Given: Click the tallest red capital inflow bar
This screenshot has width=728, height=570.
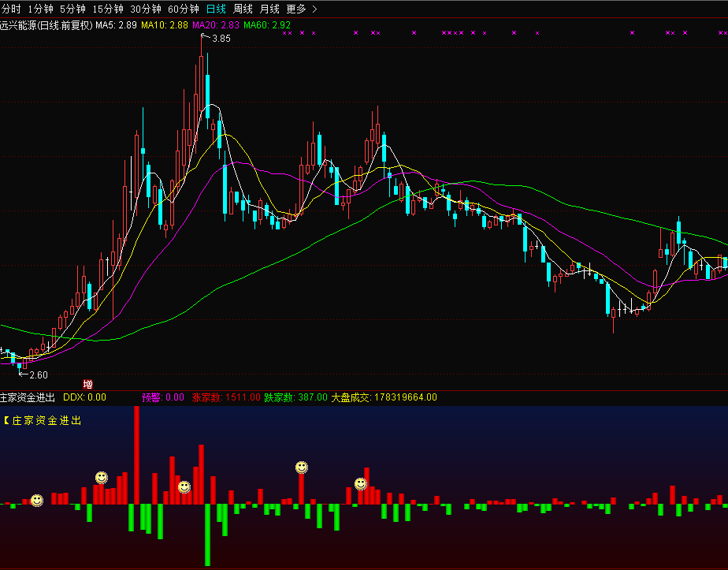Looking at the screenshot, I should point(136,455).
